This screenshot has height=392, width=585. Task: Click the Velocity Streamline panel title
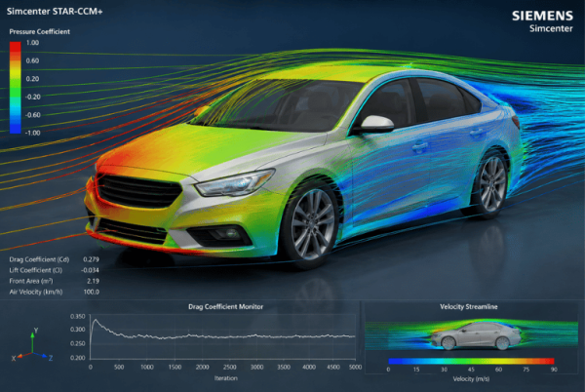tap(469, 306)
